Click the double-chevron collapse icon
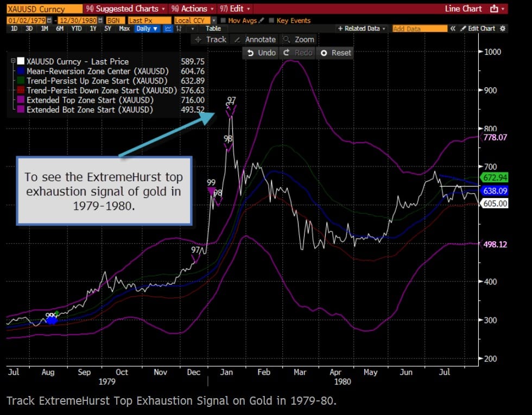 tap(452, 28)
